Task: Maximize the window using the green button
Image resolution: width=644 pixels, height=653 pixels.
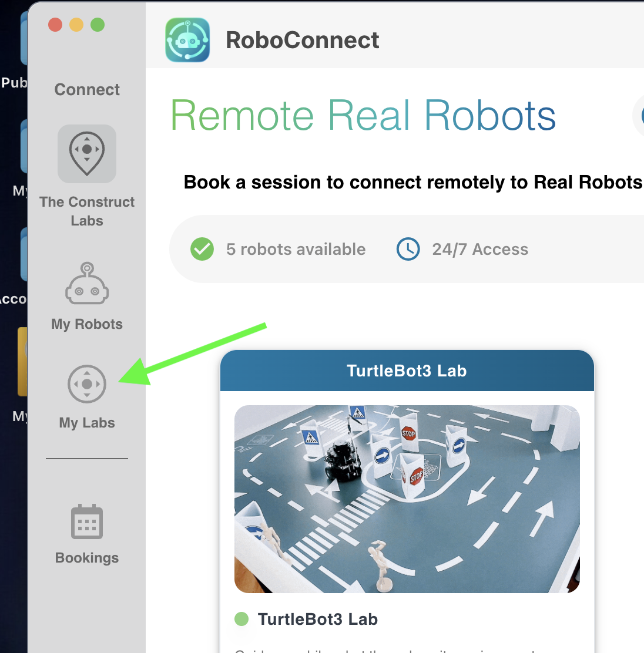Action: pos(98,25)
